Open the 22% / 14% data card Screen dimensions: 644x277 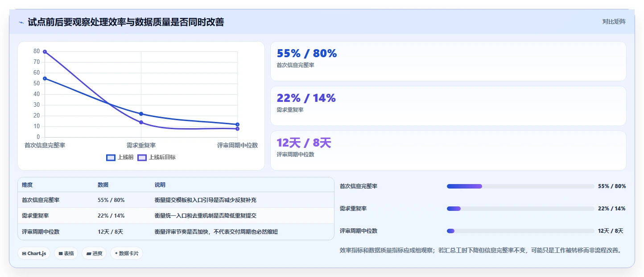point(448,106)
